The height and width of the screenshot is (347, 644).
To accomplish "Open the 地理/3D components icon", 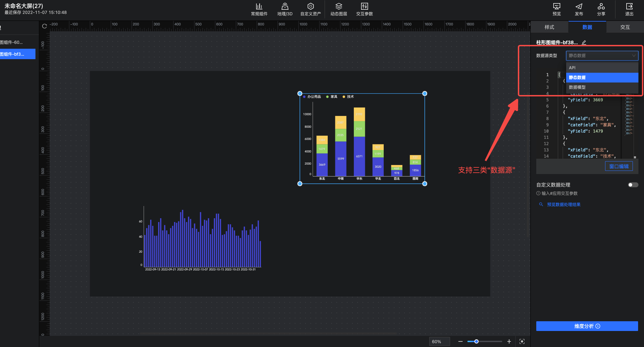I will click(285, 7).
